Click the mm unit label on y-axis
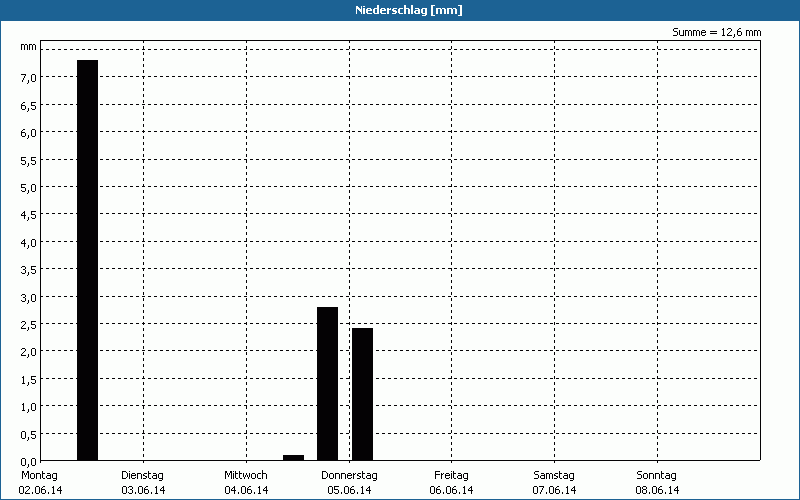Screen dimensions: 800x500 (x=28, y=47)
